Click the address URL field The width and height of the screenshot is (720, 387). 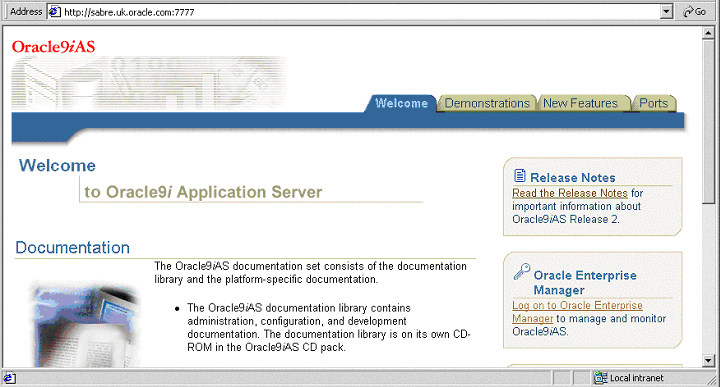(x=360, y=12)
